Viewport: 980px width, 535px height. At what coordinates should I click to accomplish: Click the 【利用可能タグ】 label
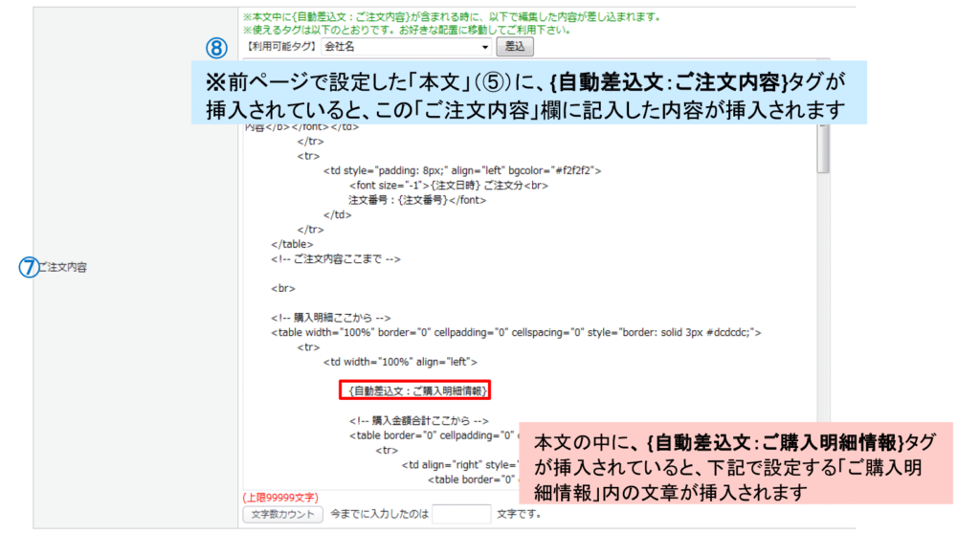pos(281,47)
